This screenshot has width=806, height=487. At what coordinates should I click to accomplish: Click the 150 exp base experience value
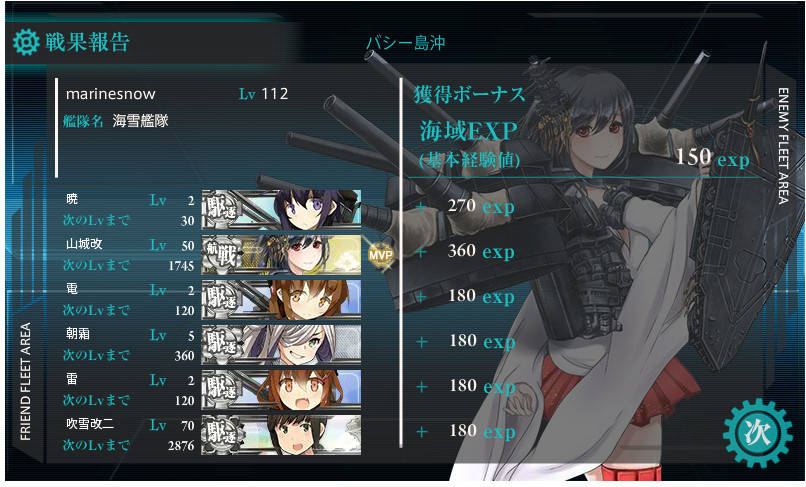[x=712, y=157]
